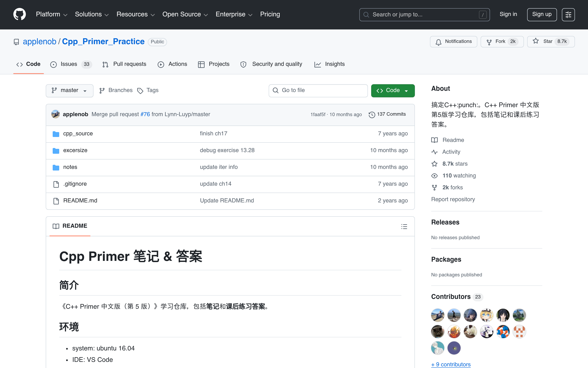Click Report repository
588x368 pixels.
click(453, 199)
